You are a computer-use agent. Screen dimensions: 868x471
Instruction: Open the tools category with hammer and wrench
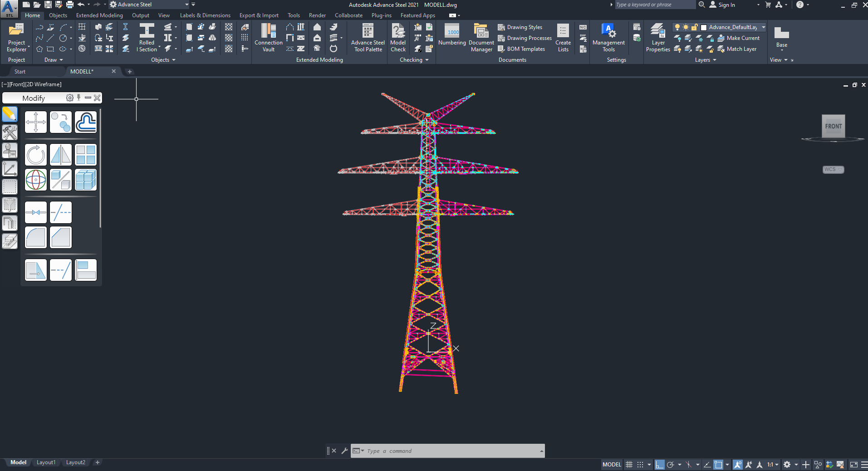(10, 132)
